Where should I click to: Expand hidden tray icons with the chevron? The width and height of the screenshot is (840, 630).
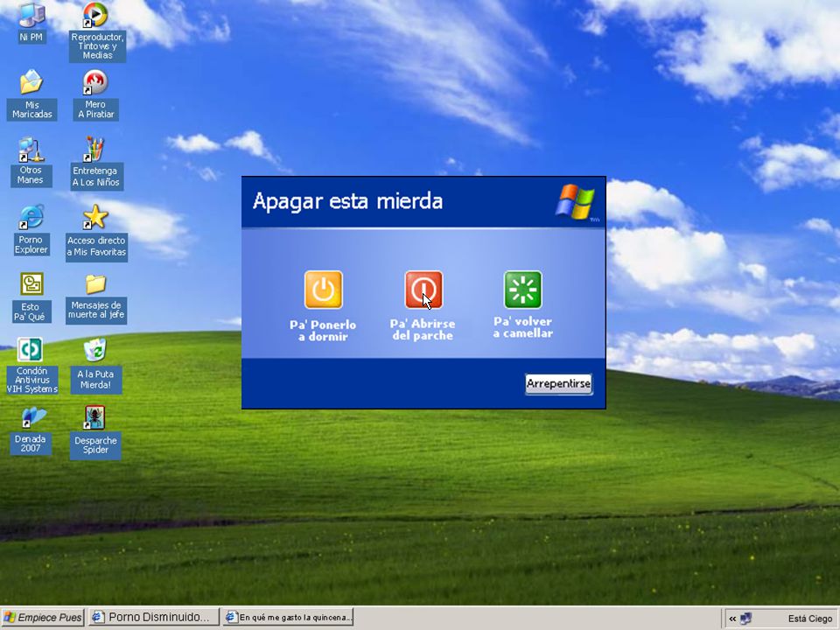pyautogui.click(x=731, y=619)
